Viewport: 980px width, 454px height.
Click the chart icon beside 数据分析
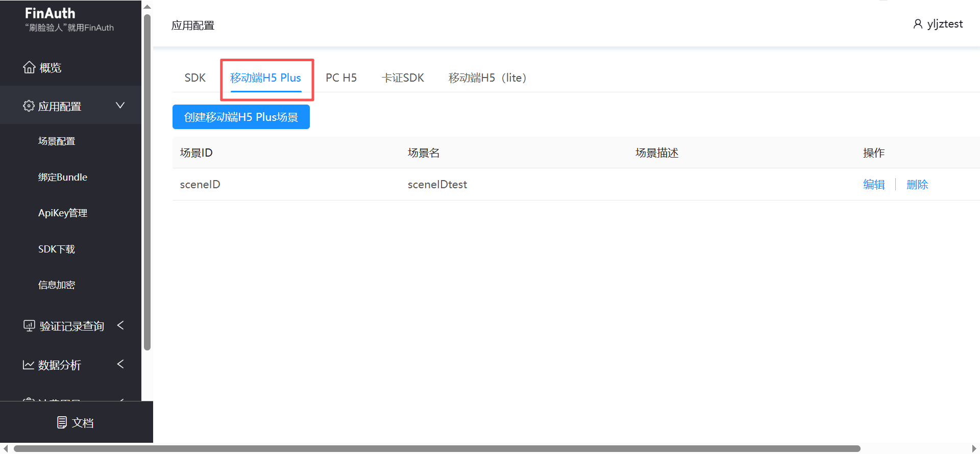tap(29, 365)
